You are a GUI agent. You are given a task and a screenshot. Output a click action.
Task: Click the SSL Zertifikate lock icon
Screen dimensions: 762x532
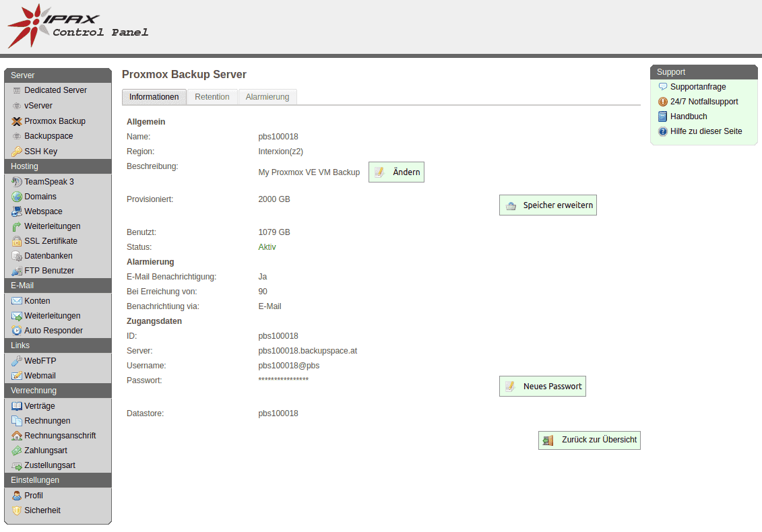coord(17,241)
